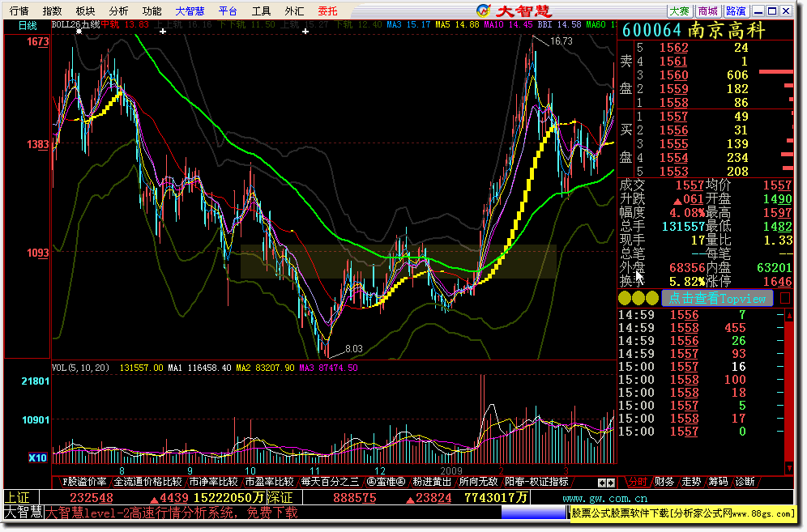This screenshot has height=532, width=807.
Task: Click buy level 1 price 1557
Action: [x=673, y=117]
